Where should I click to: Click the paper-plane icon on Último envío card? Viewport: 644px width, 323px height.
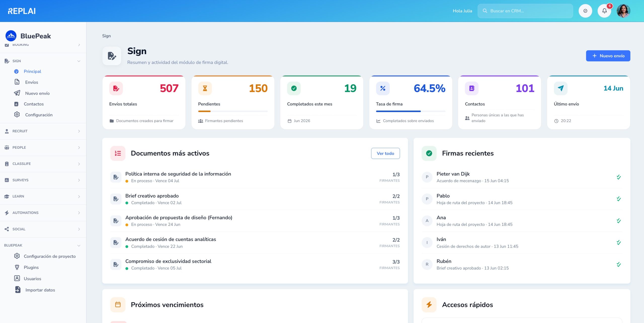pyautogui.click(x=560, y=88)
